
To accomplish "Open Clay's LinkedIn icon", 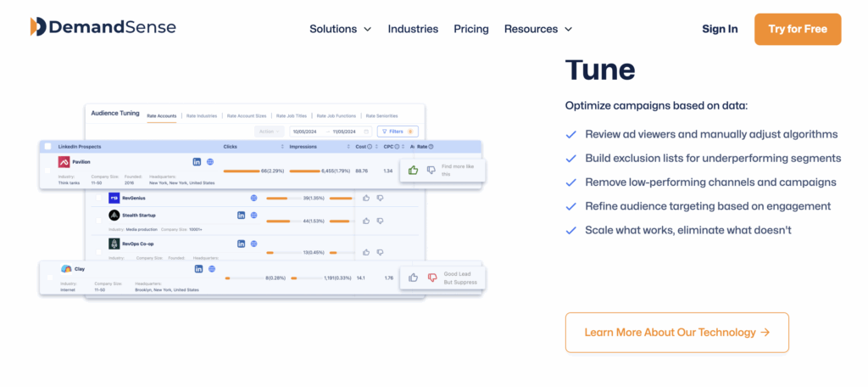I will pyautogui.click(x=198, y=269).
